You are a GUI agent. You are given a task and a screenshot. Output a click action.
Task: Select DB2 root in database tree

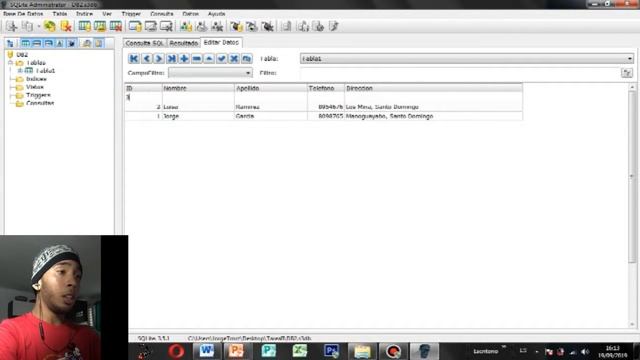[x=22, y=55]
